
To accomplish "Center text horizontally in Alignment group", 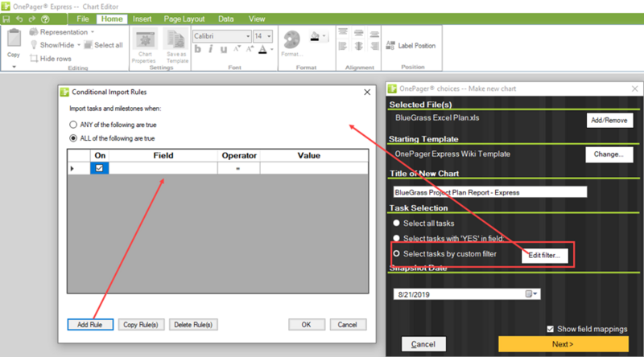I will pyautogui.click(x=359, y=46).
